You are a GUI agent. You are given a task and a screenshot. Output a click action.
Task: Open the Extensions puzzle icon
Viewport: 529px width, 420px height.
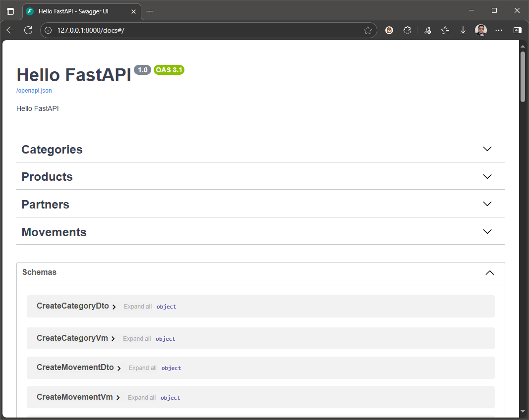407,30
